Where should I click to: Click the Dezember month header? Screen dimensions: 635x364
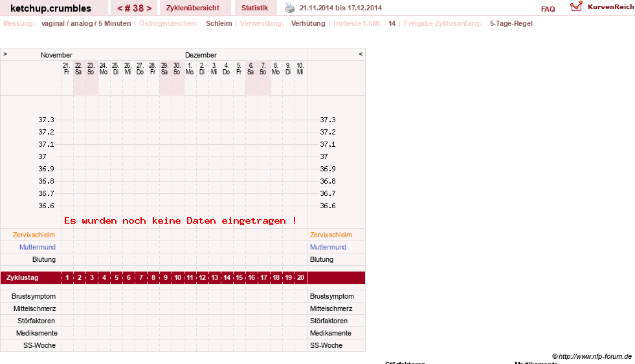pyautogui.click(x=201, y=55)
